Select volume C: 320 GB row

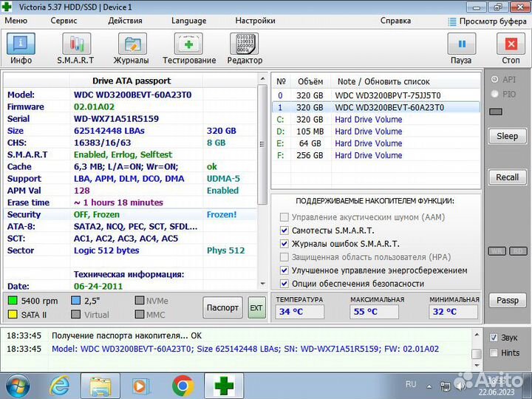click(x=376, y=120)
